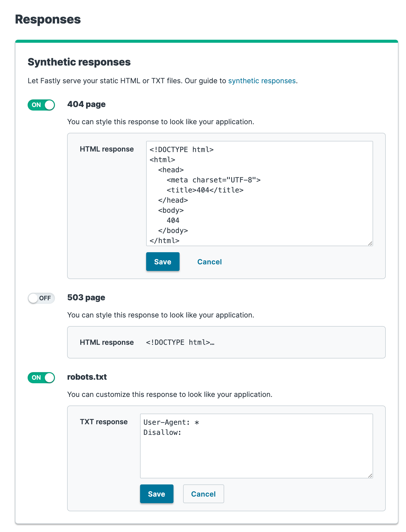Screen dimensions: 406x532
Task: Turn off the 404 page toggle
Action: point(41,105)
